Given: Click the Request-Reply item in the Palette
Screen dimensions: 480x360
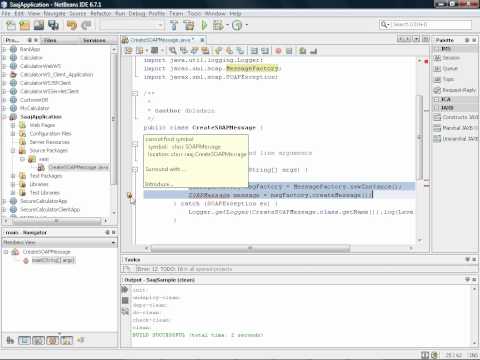Looking at the screenshot, I should point(455,90).
